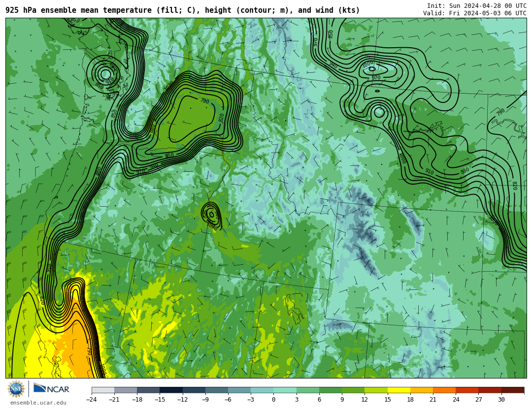Pick the 6 to 9 medium green swatch
Image resolution: width=532 pixels, height=409 pixels.
point(331,390)
